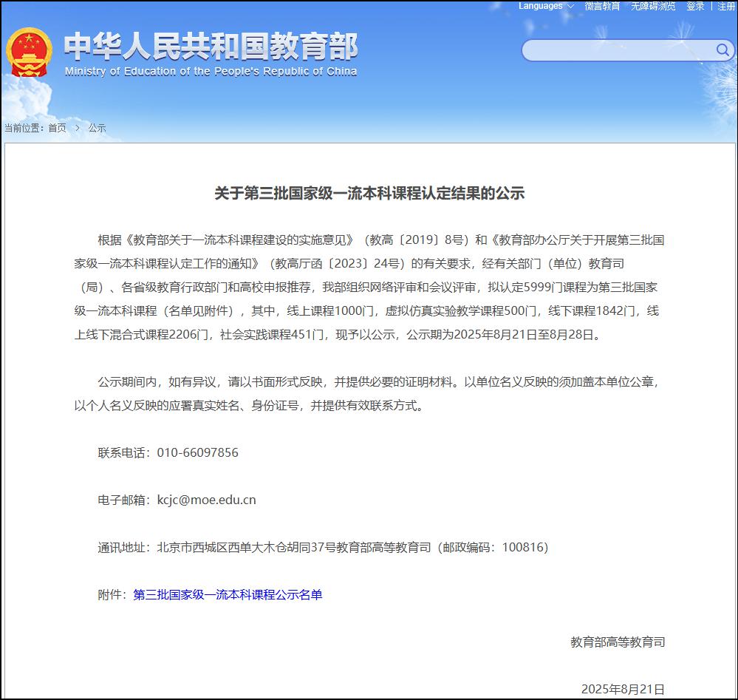Click the 中华人民共和国教育部 site title
The width and height of the screenshot is (738, 700).
(x=211, y=47)
